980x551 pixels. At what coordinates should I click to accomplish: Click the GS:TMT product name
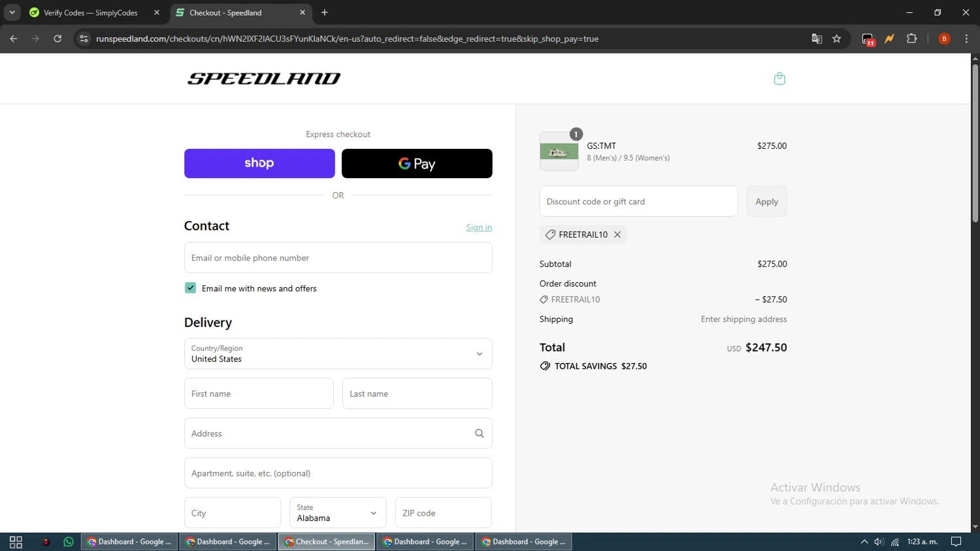coord(601,146)
